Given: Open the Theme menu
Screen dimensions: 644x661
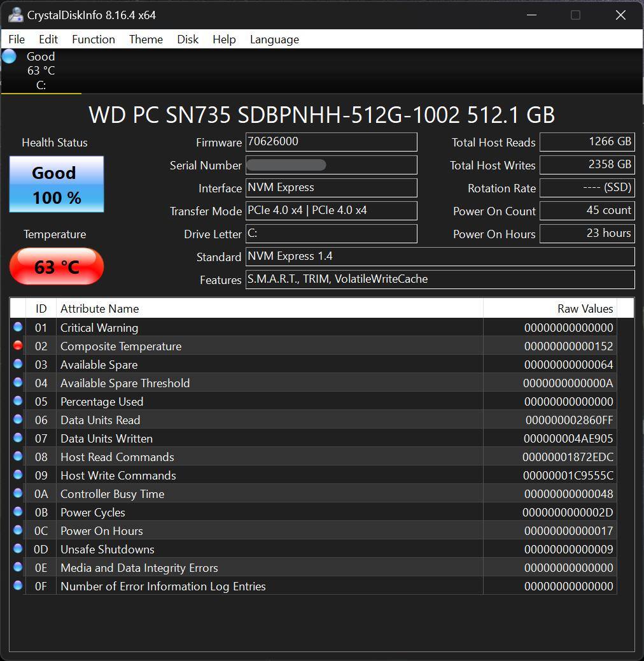Looking at the screenshot, I should click(x=146, y=39).
